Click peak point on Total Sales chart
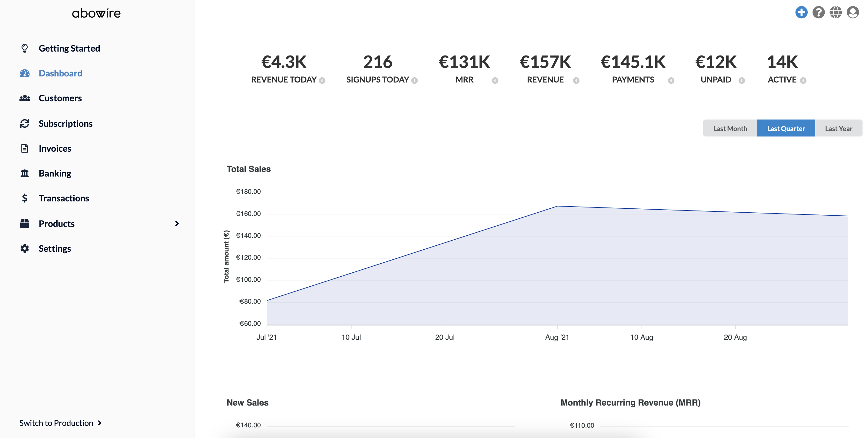The width and height of the screenshot is (868, 438). coord(557,206)
